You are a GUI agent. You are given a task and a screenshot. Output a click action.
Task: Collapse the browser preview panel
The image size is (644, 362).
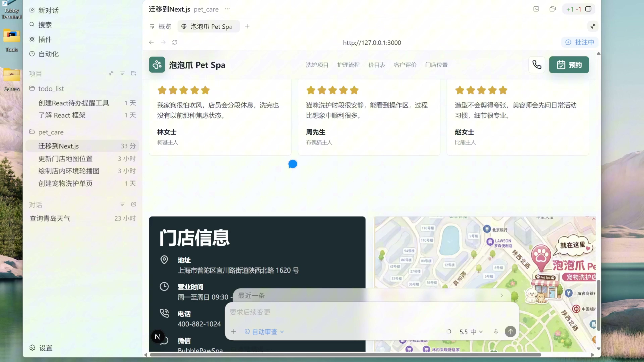(x=593, y=26)
